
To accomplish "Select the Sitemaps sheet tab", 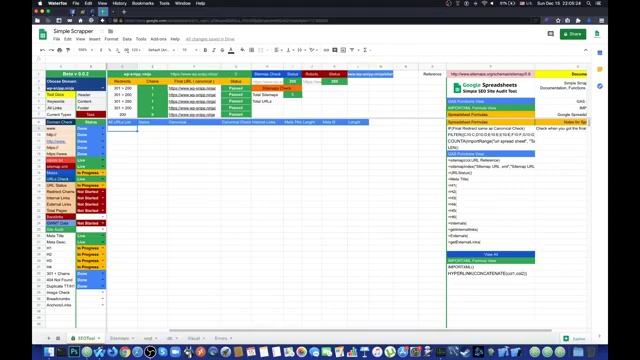I will pyautogui.click(x=122, y=338).
